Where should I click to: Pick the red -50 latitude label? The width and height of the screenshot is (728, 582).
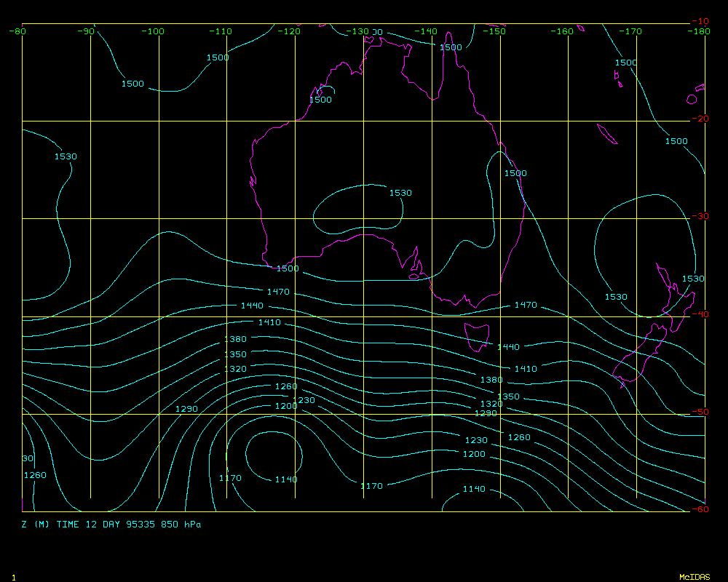(700, 412)
